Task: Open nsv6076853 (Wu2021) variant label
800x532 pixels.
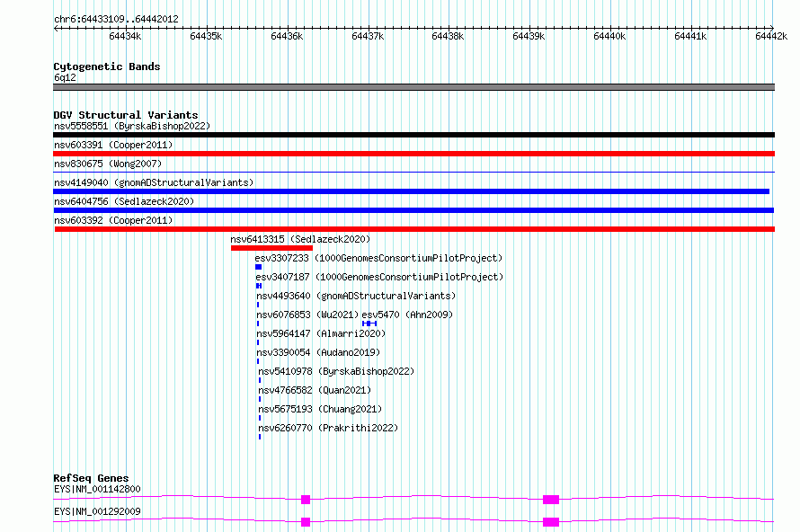Action: [307, 315]
